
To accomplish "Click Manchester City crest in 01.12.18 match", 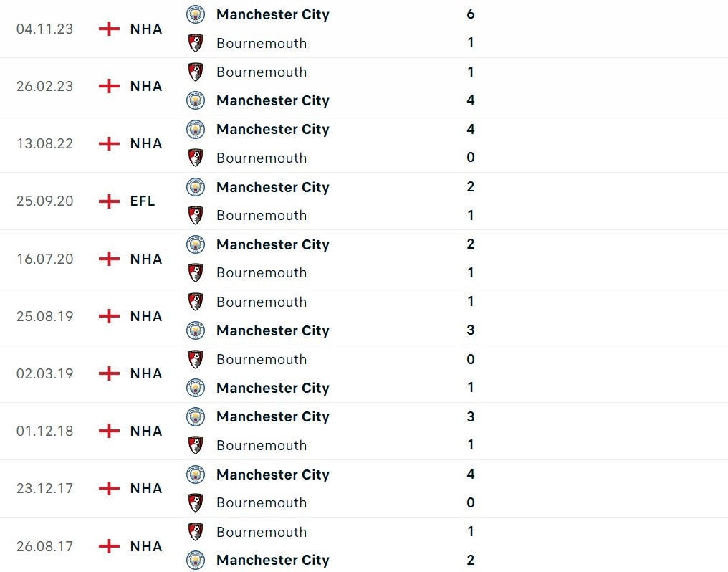I will pyautogui.click(x=195, y=416).
